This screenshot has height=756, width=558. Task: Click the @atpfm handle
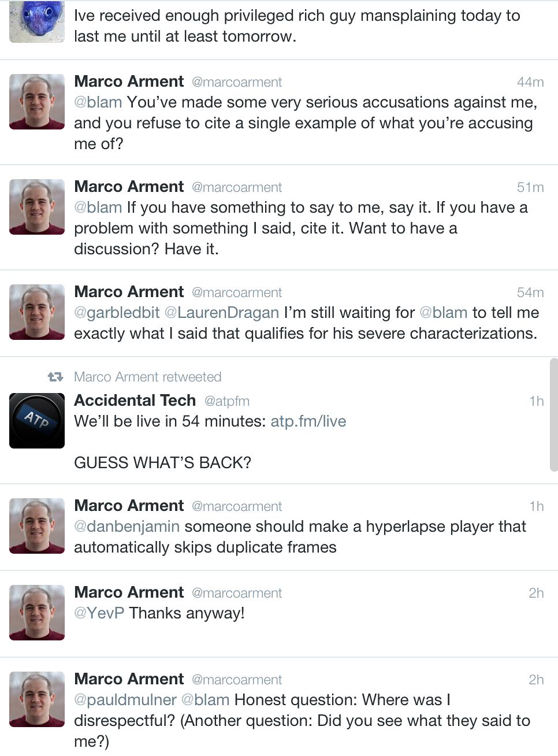227,401
